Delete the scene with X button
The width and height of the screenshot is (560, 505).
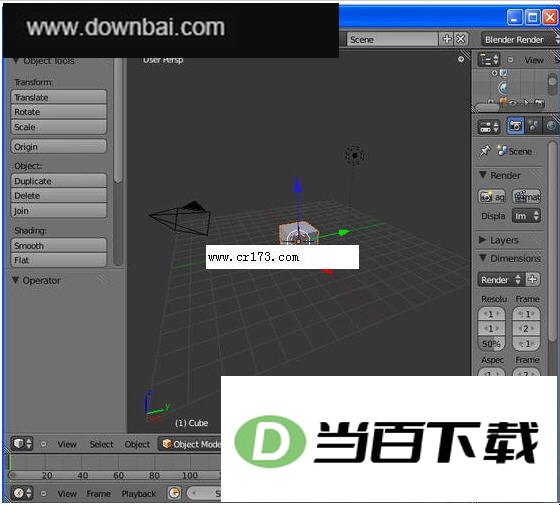click(x=461, y=39)
